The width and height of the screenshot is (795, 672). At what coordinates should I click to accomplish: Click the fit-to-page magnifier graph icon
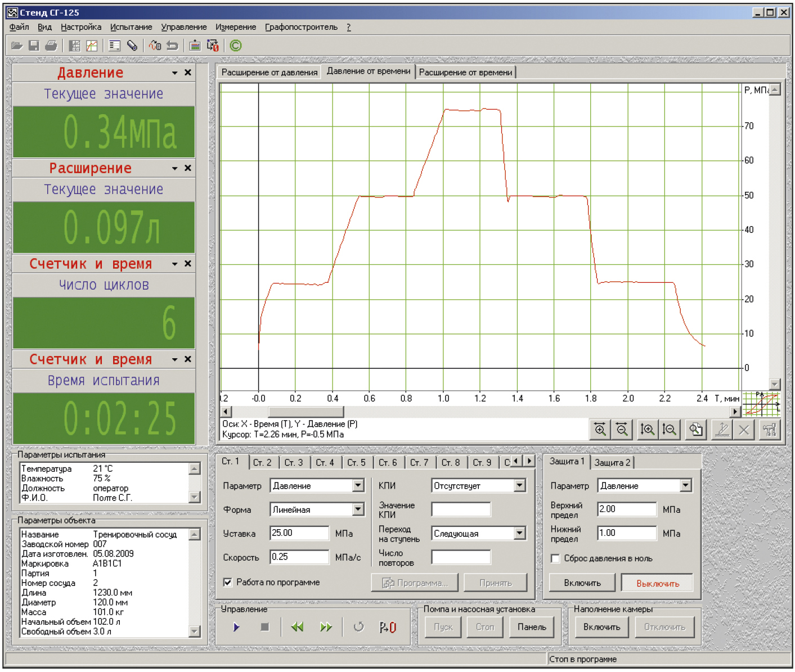696,430
